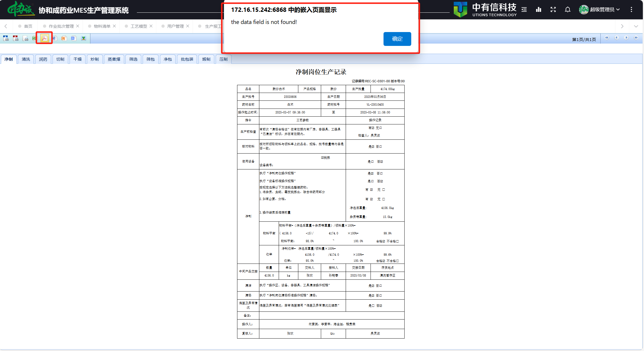Toggle fullscreen mode icon
Viewport: 644px width, 351px height.
(553, 10)
